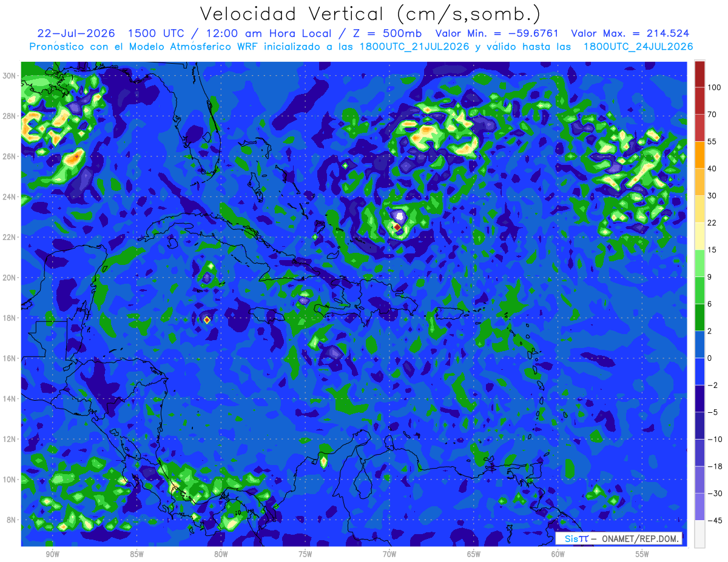Image resolution: width=728 pixels, height=562 pixels.
Task: Click the date '22-Jul-2026' in the header
Action: [x=76, y=33]
